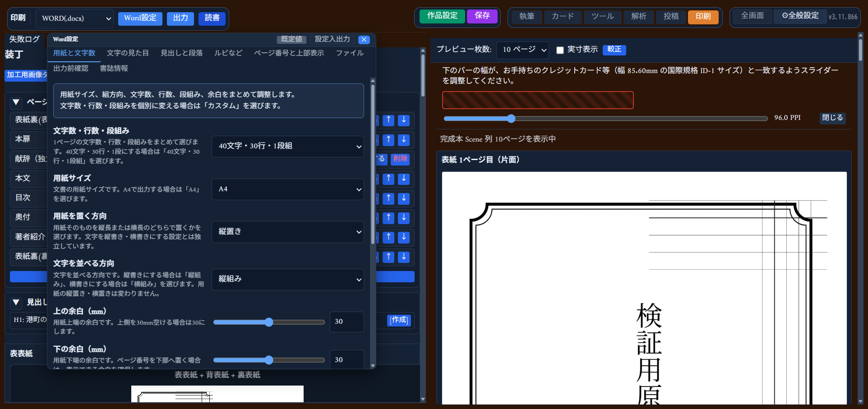This screenshot has width=868, height=409.
Task: Open 解析 mode
Action: point(638,17)
